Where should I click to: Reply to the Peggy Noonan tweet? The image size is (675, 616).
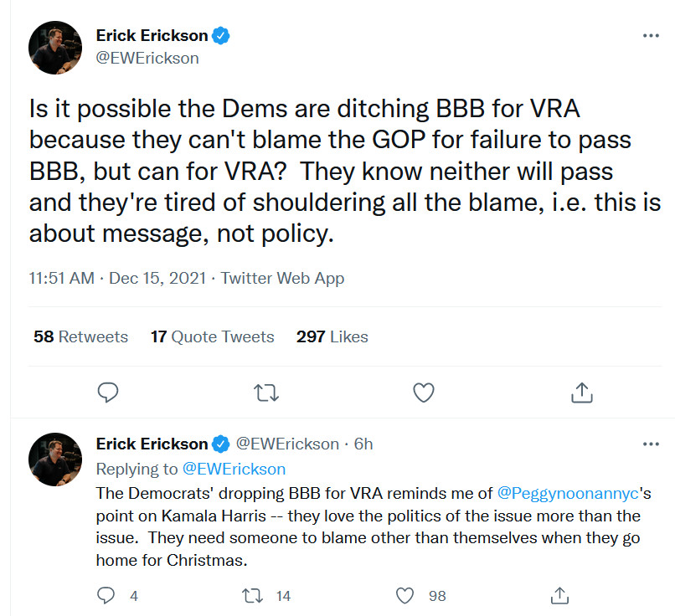click(x=106, y=595)
